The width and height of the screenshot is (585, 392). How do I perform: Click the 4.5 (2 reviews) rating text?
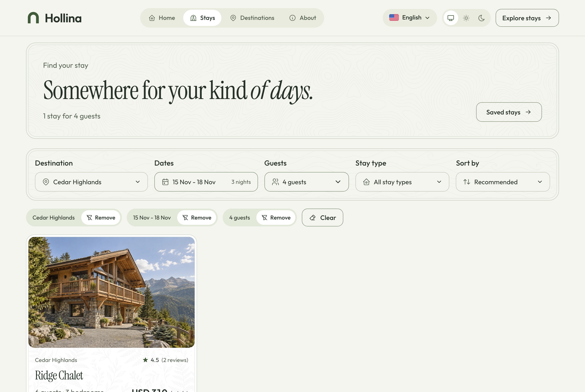click(169, 360)
